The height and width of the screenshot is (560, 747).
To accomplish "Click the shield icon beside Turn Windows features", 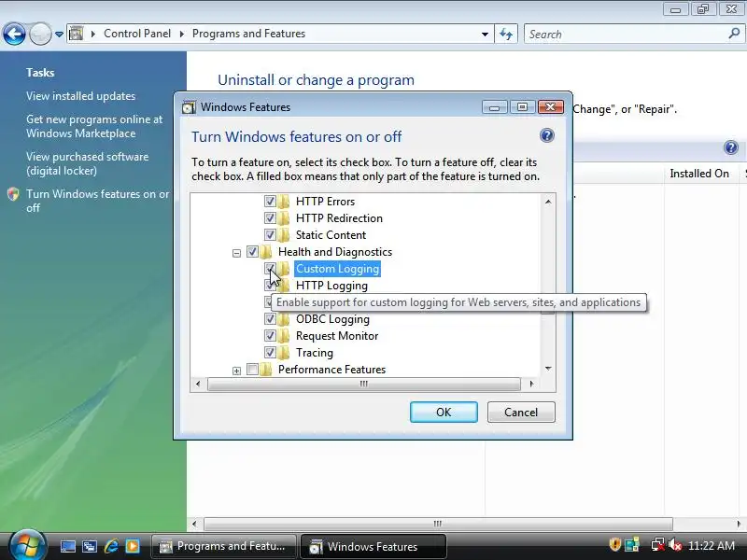I will click(x=13, y=194).
